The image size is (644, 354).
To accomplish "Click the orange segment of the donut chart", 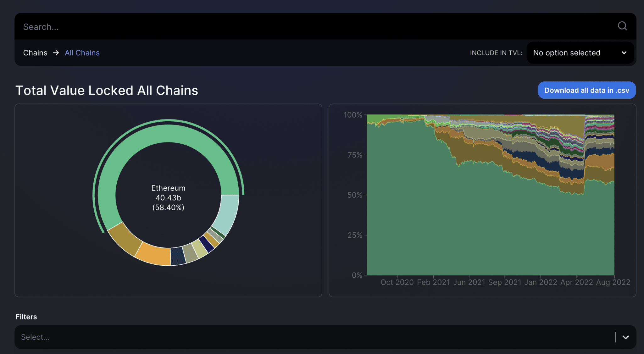I will click(154, 253).
